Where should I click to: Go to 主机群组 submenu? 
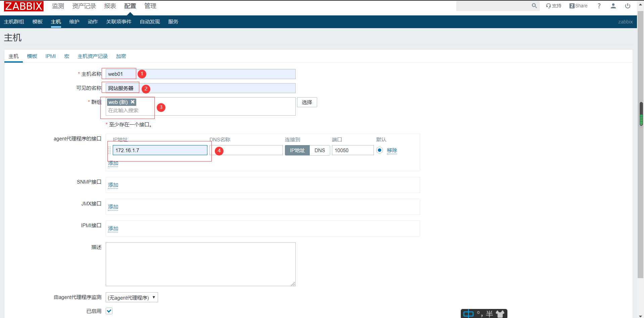point(14,22)
